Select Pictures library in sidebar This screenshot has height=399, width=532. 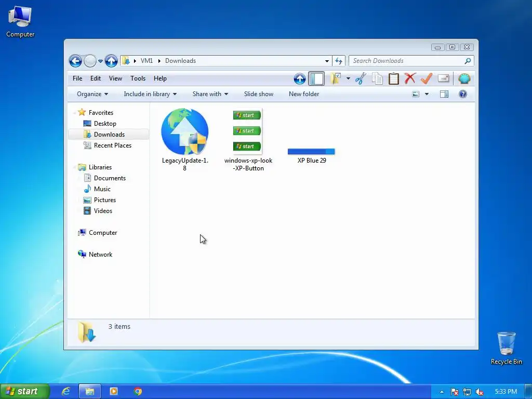click(99, 200)
